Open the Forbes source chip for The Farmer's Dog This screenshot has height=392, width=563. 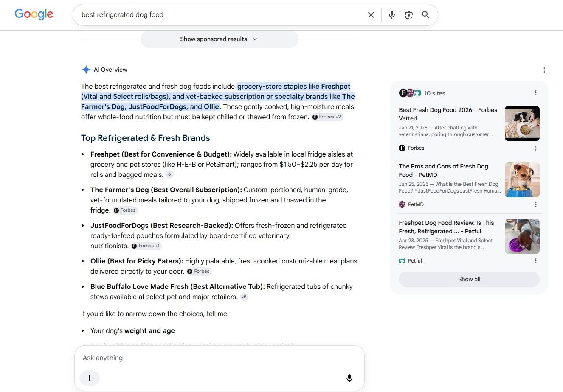pos(125,210)
